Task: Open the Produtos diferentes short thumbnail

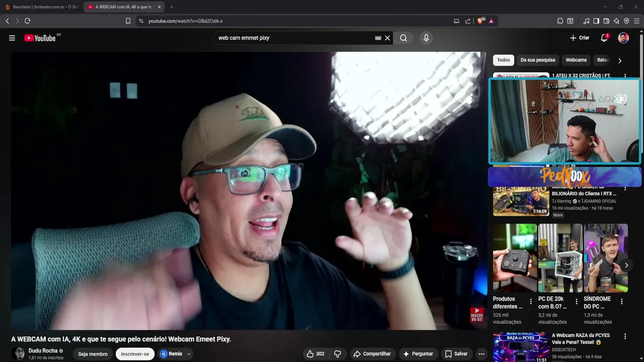Action: (x=515, y=258)
